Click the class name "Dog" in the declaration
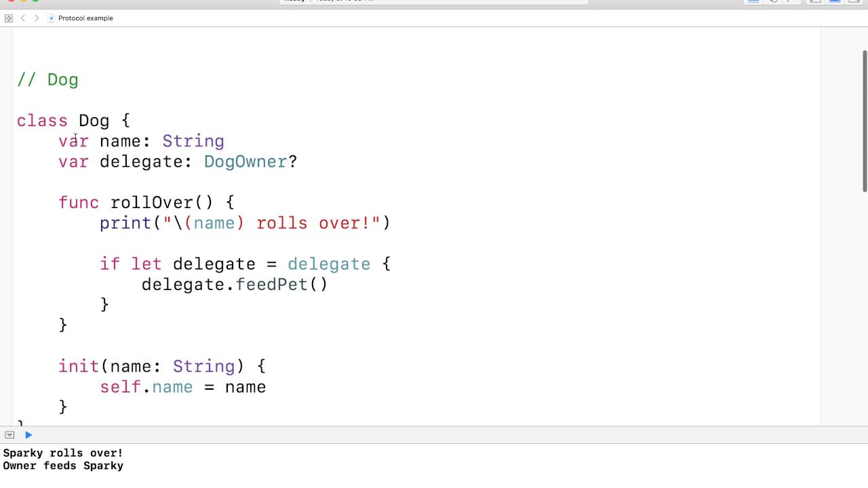868x488 pixels. 94,121
